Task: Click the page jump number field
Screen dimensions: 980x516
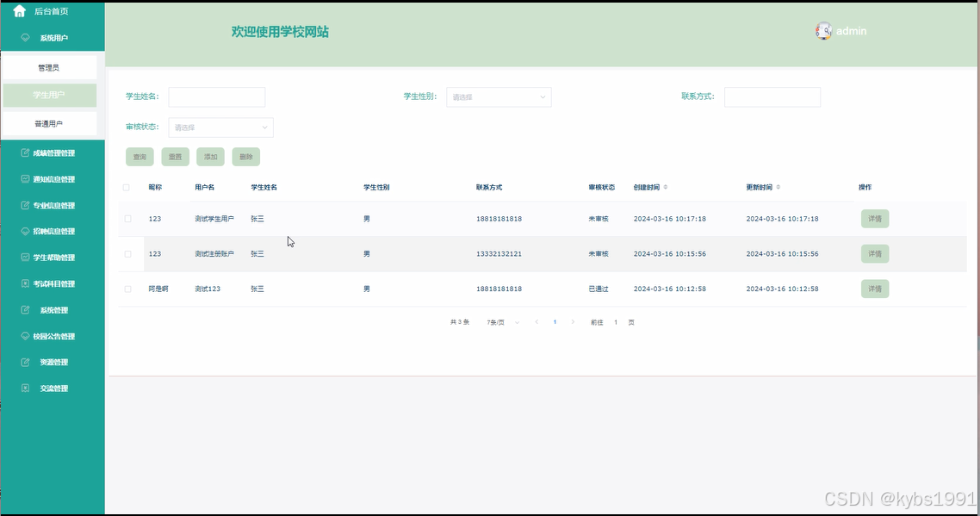Action: pos(616,322)
